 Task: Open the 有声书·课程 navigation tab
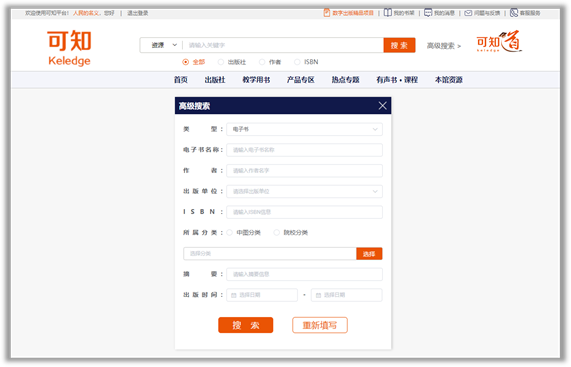(397, 80)
